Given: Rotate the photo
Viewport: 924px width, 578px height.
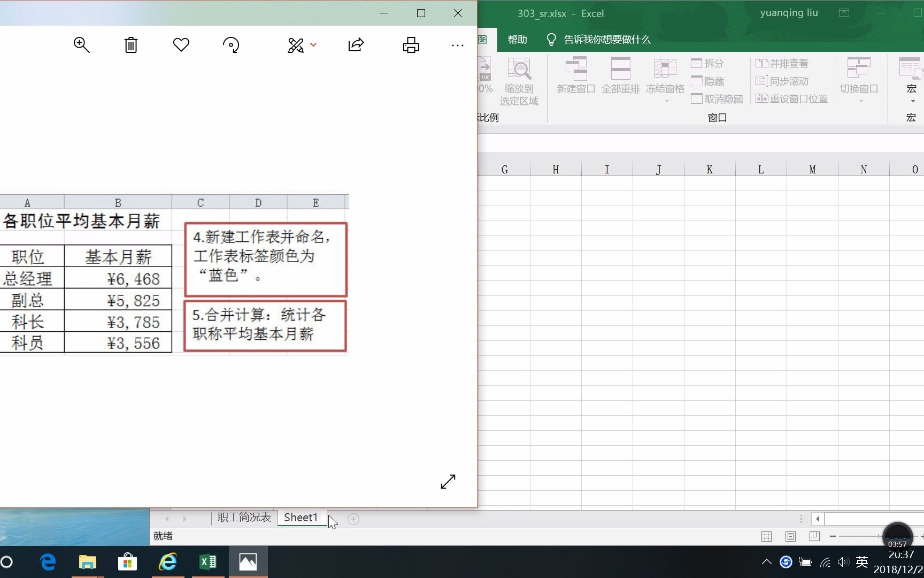Looking at the screenshot, I should point(230,45).
